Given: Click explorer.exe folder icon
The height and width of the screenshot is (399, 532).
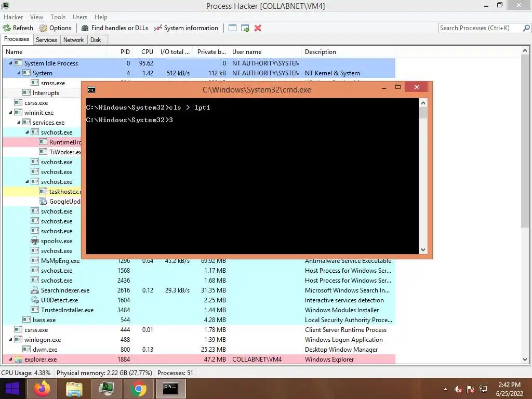Looking at the screenshot, I should click(18, 360).
